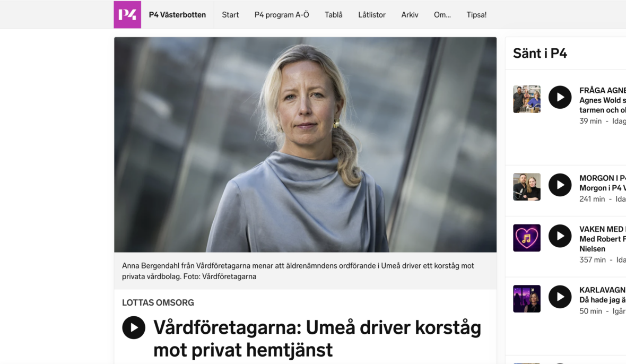Image resolution: width=626 pixels, height=364 pixels.
Task: Open the Arkiv page
Action: tap(410, 15)
